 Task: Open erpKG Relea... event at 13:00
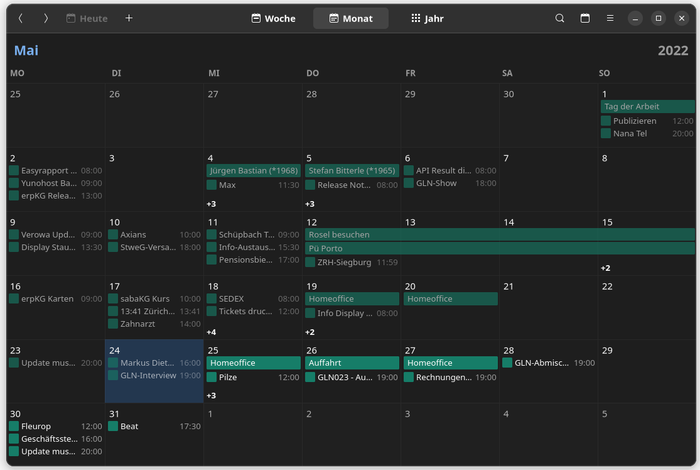(x=56, y=195)
